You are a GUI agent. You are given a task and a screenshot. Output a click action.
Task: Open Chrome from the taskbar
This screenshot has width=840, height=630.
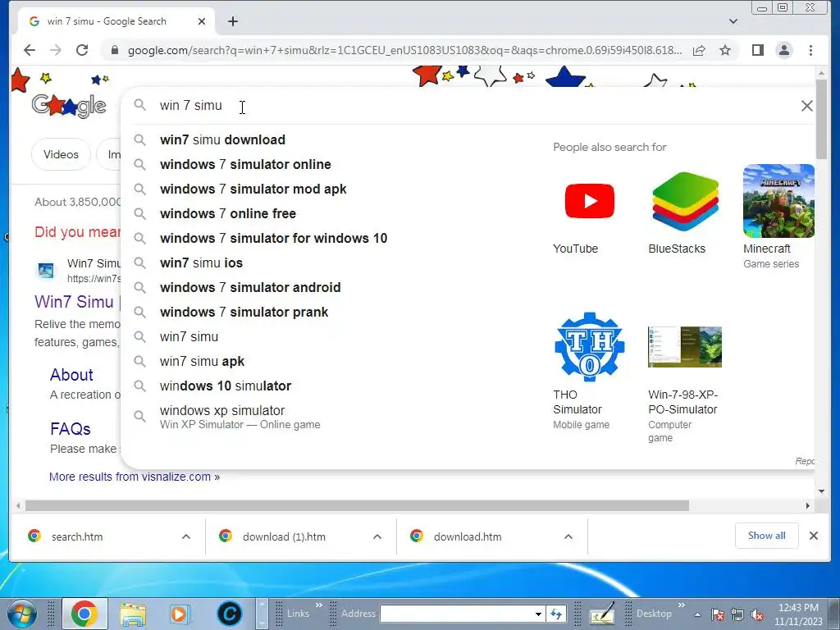click(x=84, y=614)
